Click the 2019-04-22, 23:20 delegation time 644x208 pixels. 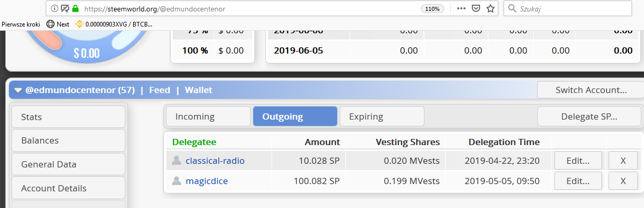click(502, 161)
